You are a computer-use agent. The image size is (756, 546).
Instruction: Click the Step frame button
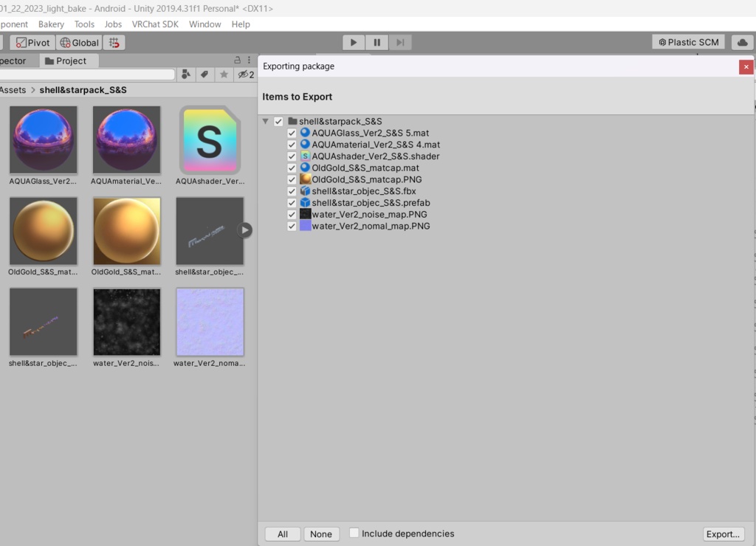click(x=400, y=42)
